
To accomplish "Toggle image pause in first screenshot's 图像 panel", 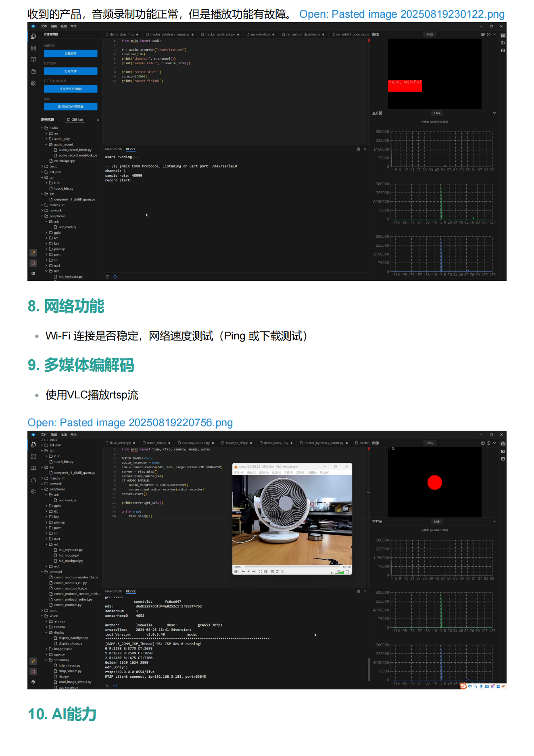I will 488,35.
